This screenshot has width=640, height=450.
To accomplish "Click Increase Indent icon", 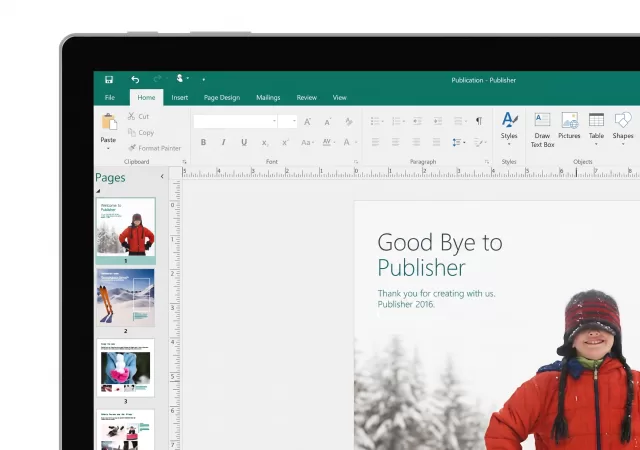I will point(438,121).
